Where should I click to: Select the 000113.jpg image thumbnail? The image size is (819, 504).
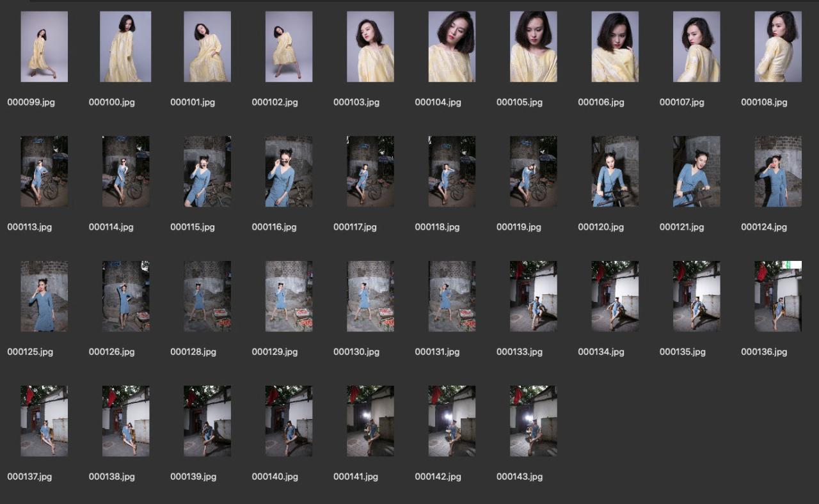[x=44, y=171]
